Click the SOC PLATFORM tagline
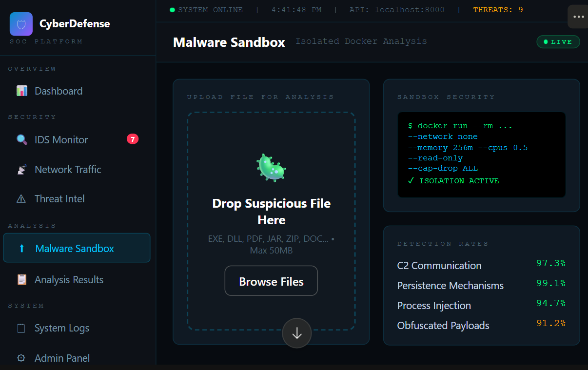The width and height of the screenshot is (588, 370). point(46,41)
